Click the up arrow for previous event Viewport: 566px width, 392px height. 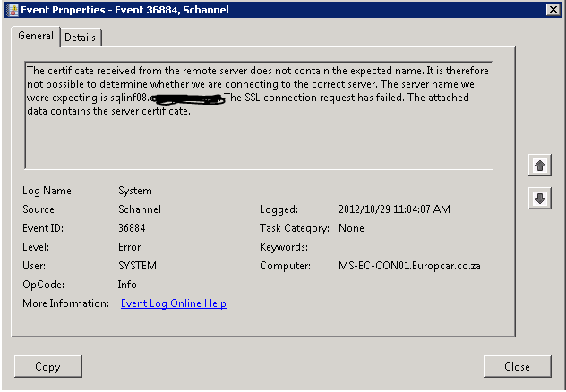coord(539,166)
